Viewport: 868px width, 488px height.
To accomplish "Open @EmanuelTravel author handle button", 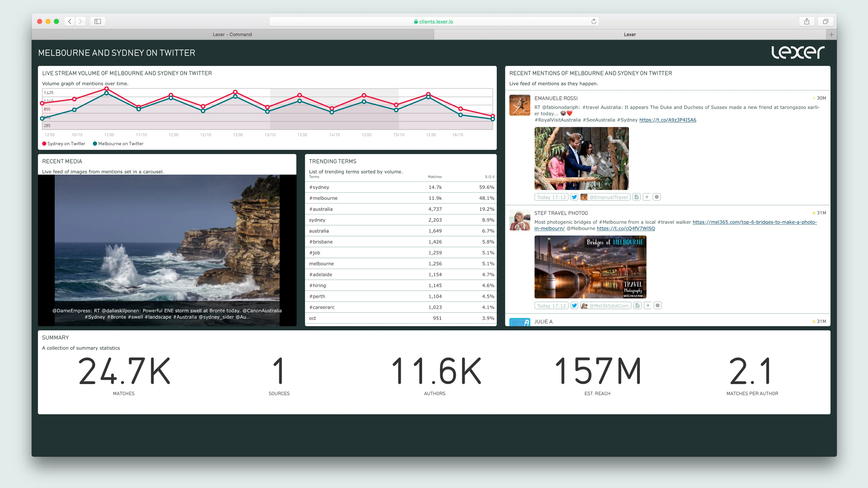I will tap(605, 197).
